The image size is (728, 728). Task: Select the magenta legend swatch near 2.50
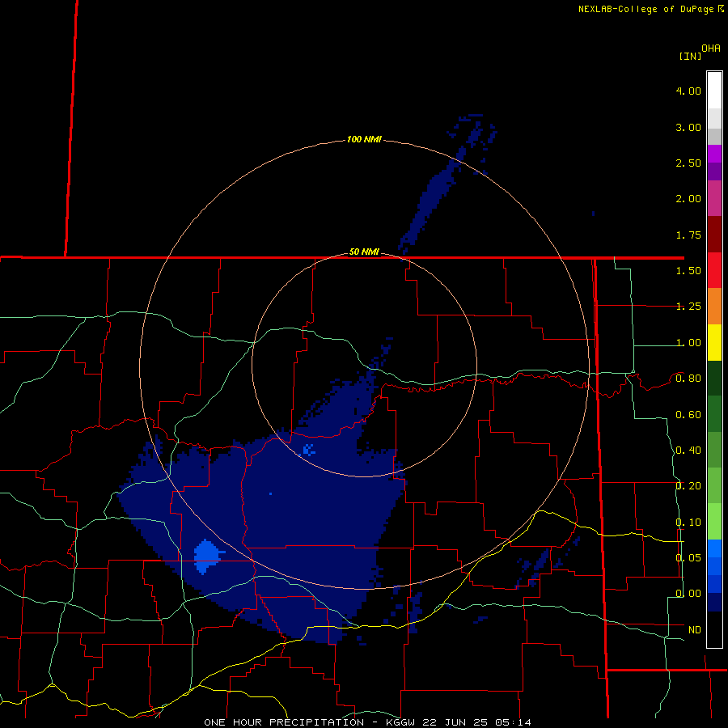pos(714,154)
